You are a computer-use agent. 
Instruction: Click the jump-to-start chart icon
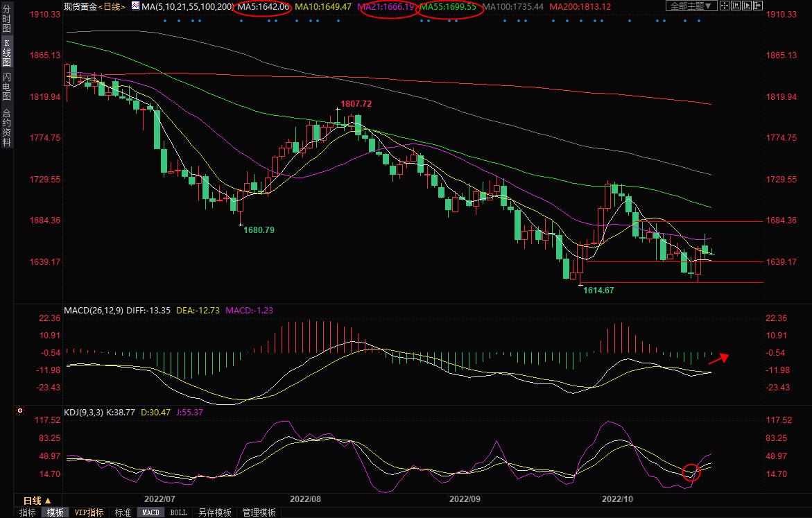pos(736,6)
